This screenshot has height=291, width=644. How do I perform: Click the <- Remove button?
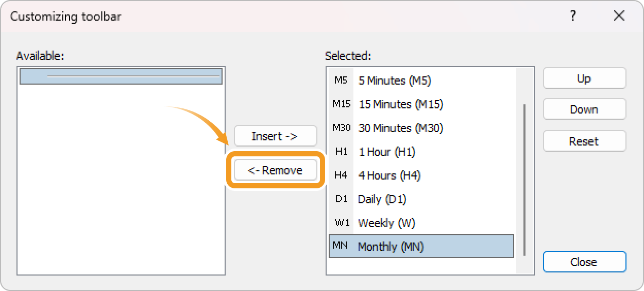point(275,170)
